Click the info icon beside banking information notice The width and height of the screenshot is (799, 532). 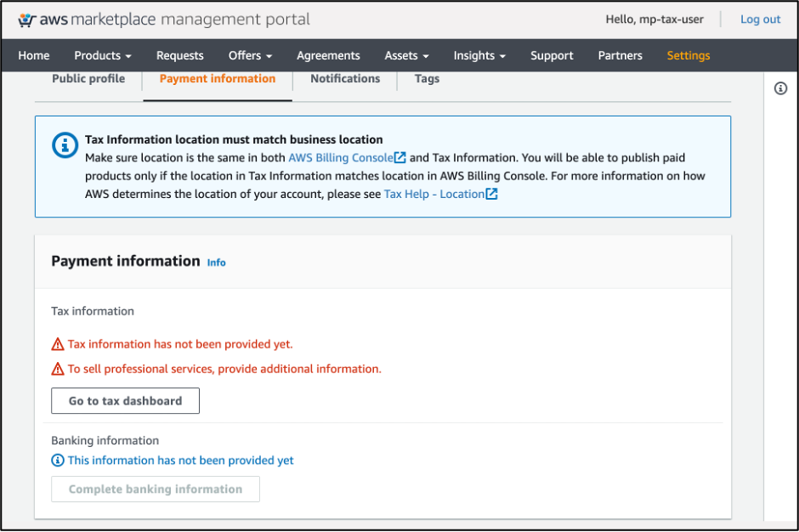(57, 460)
